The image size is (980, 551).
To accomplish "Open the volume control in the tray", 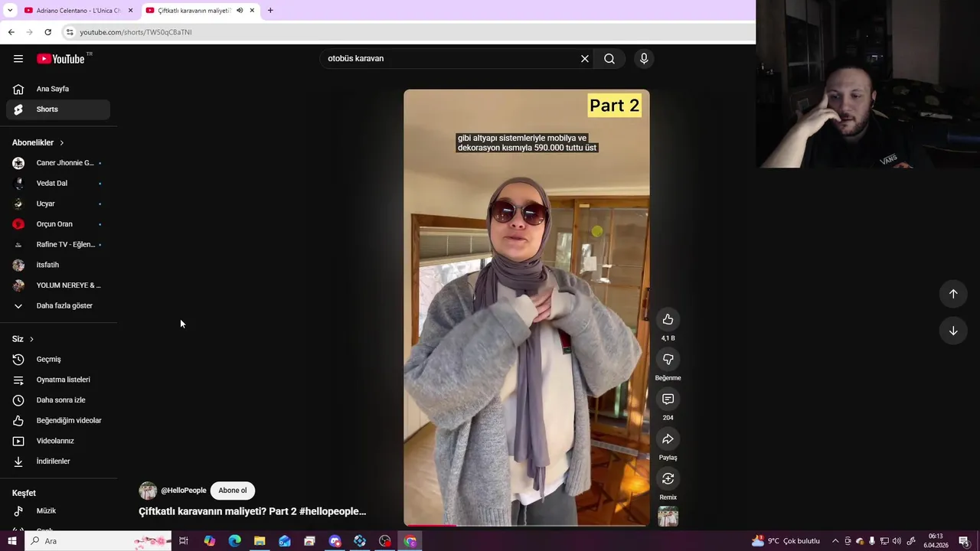I will (x=897, y=541).
